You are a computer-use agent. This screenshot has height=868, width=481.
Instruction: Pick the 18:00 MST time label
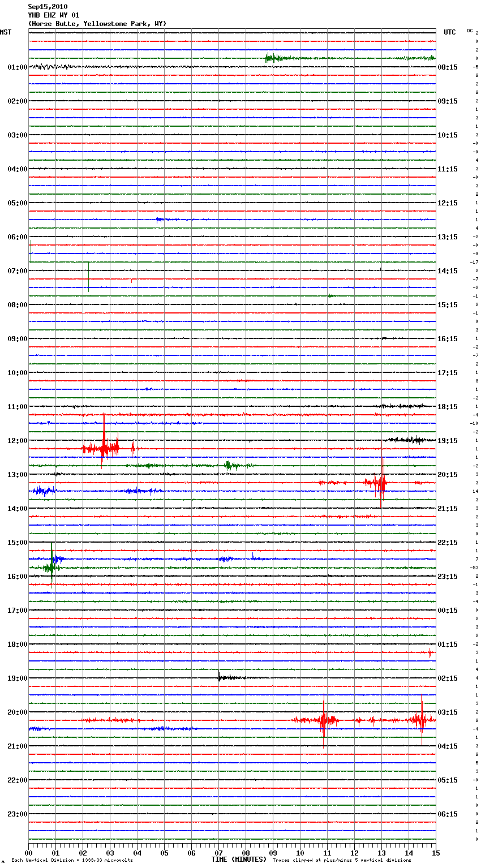click(18, 644)
